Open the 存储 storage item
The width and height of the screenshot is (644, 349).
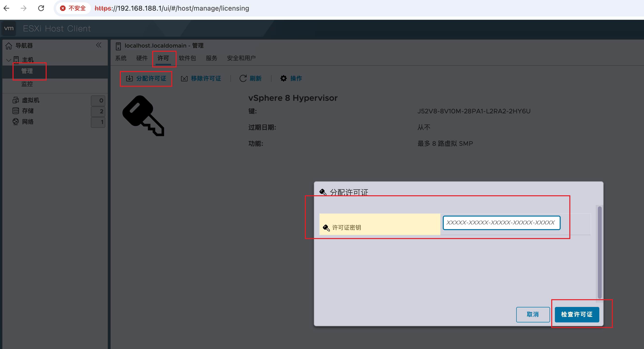[x=28, y=111]
